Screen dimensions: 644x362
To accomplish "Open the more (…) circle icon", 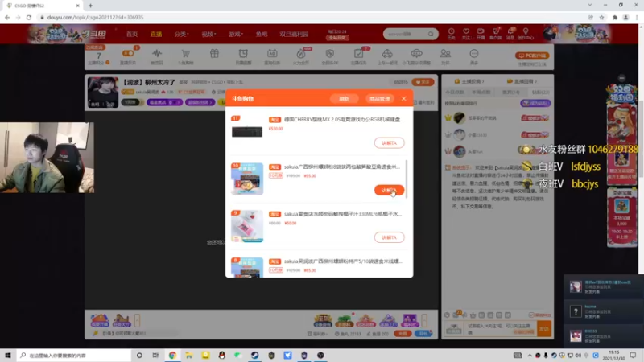I will 474,54.
